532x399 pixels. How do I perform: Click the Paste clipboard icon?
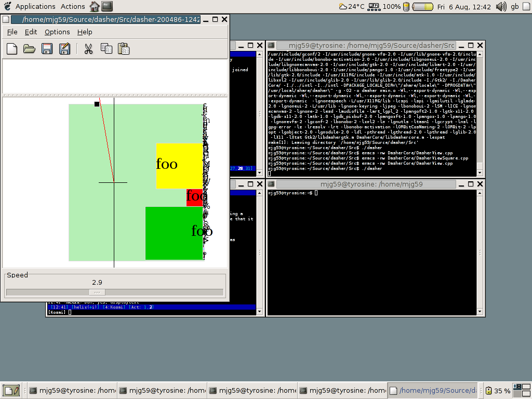click(124, 49)
